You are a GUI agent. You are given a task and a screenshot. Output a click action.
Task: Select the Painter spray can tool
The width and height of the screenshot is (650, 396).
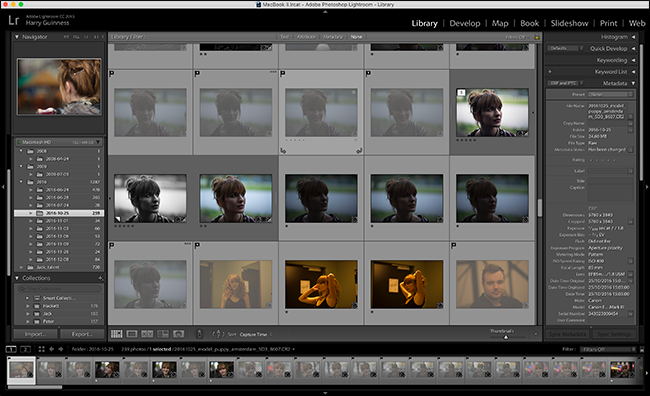[199, 334]
